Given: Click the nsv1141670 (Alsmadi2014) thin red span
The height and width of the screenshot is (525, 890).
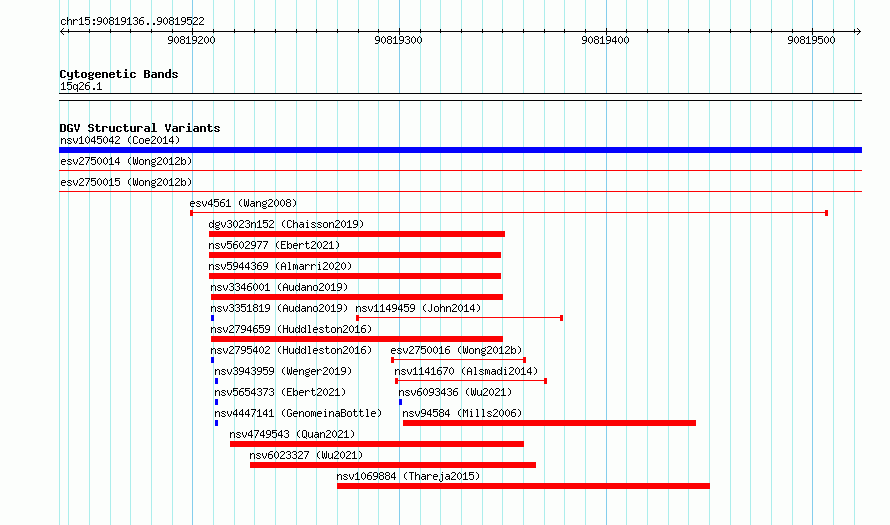Looking at the screenshot, I should (x=471, y=381).
